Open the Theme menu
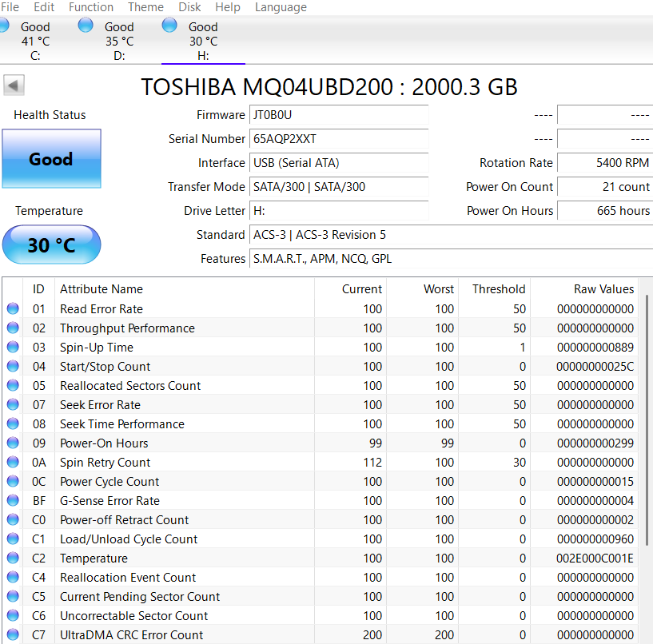The width and height of the screenshot is (653, 644). point(145,7)
